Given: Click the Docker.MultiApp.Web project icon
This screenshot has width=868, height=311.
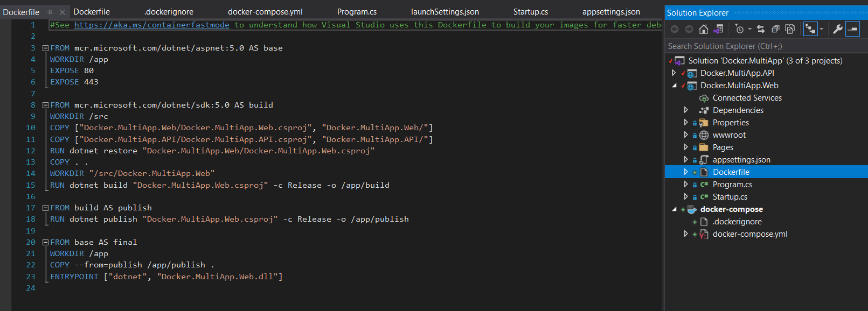Looking at the screenshot, I should click(x=692, y=86).
